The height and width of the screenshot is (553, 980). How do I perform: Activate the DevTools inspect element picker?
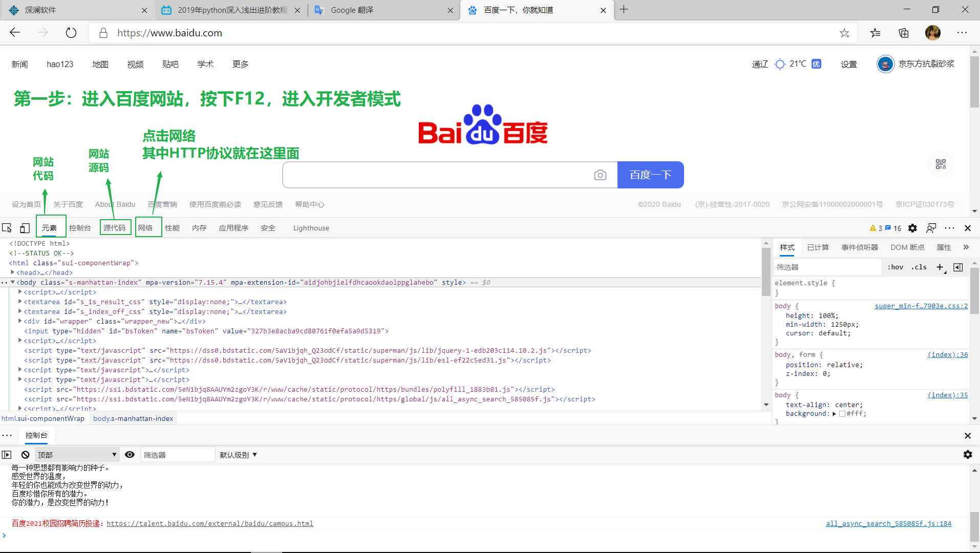[x=7, y=228]
